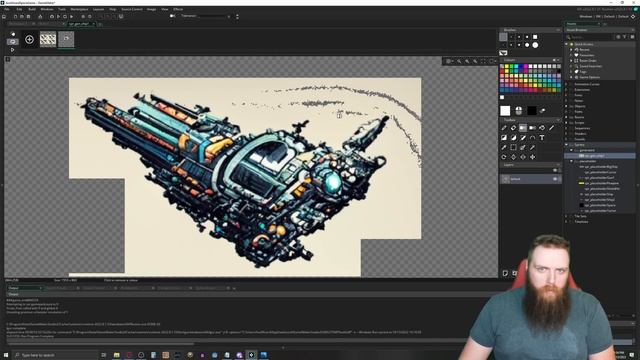
Task: Expand the Scripts folder
Action: click(567, 122)
